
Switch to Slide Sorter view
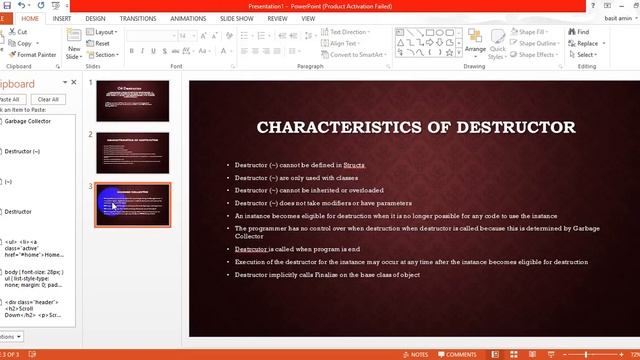coord(513,354)
